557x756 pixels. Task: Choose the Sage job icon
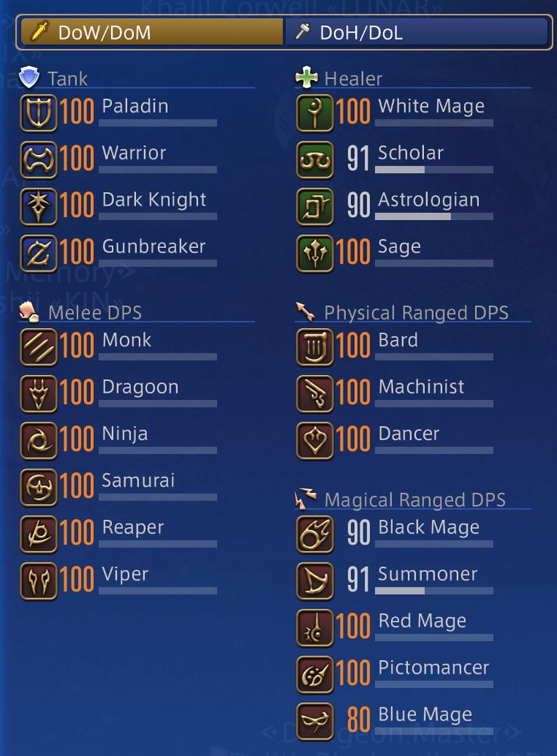click(314, 253)
